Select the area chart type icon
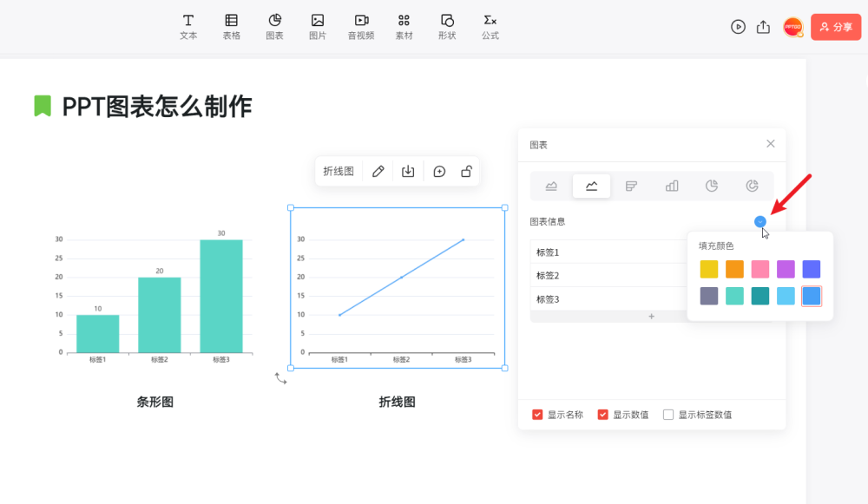868x504 pixels. 551,186
